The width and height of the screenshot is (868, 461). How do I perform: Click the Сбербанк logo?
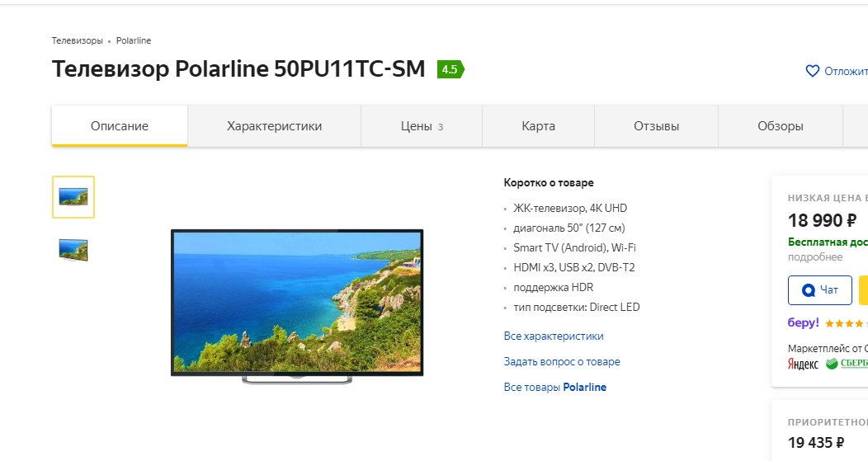847,364
